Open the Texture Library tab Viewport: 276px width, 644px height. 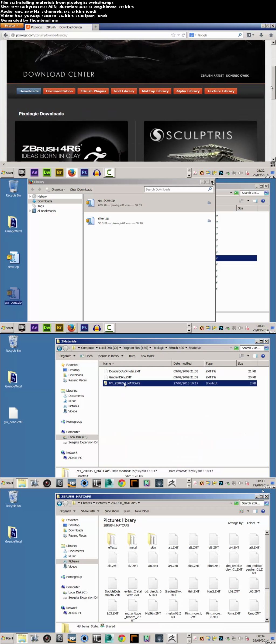[x=221, y=91]
